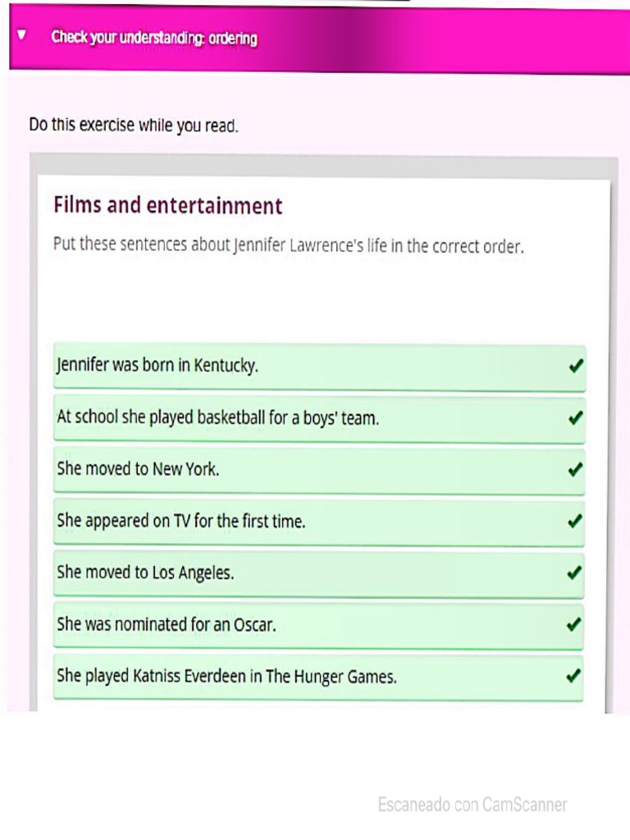Collapse the 'Check your understanding' section arrow
Image resolution: width=630 pixels, height=840 pixels.
tap(22, 36)
